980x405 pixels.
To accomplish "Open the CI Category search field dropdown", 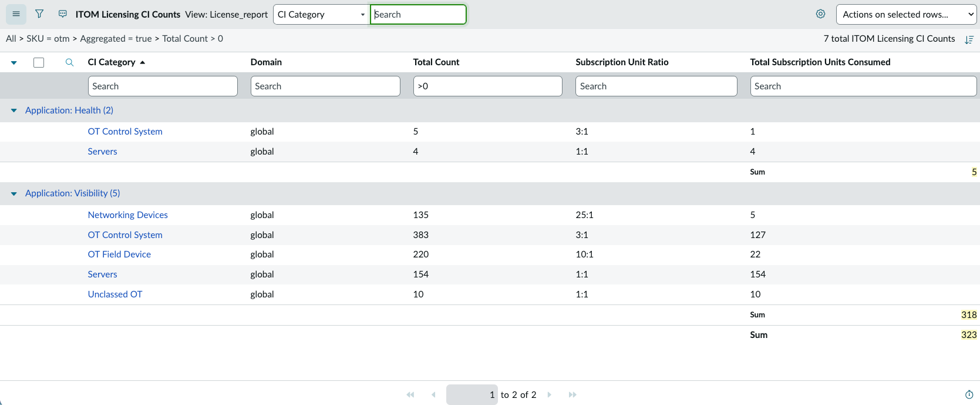I will (x=321, y=15).
